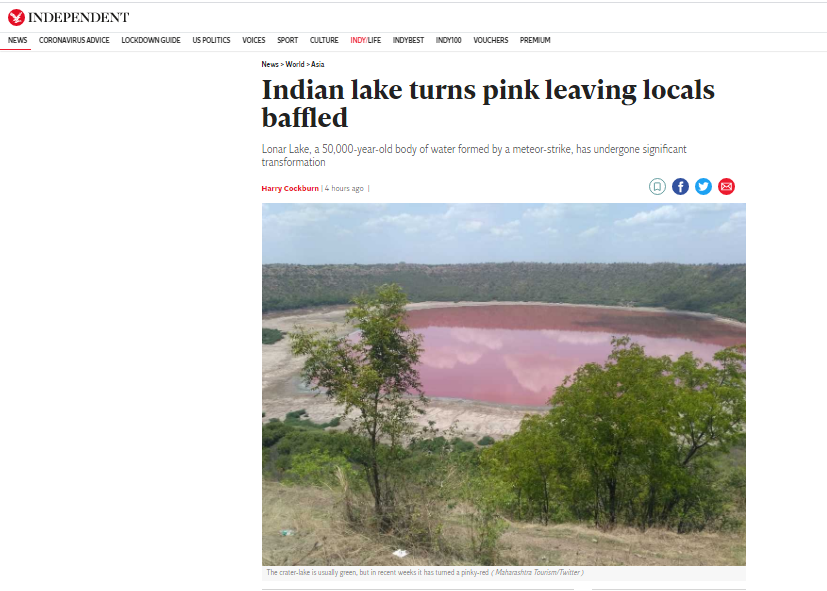Share article on Twitter
The image size is (827, 591).
[x=703, y=187]
